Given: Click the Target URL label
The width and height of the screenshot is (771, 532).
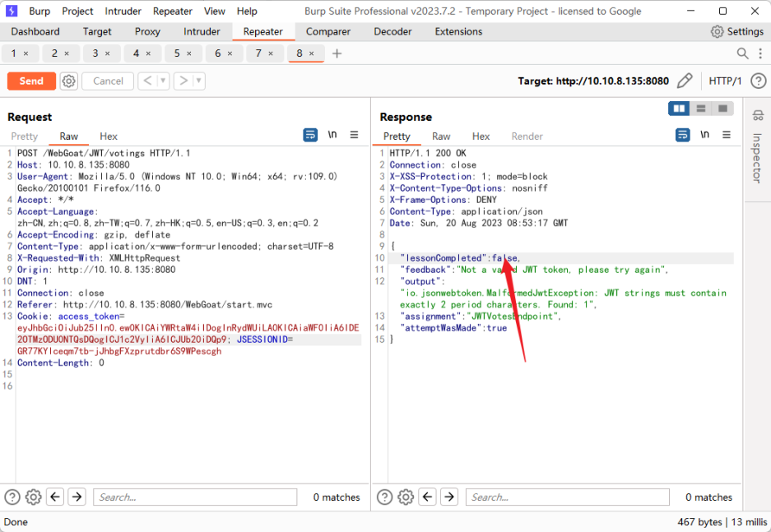Looking at the screenshot, I should pyautogui.click(x=593, y=81).
